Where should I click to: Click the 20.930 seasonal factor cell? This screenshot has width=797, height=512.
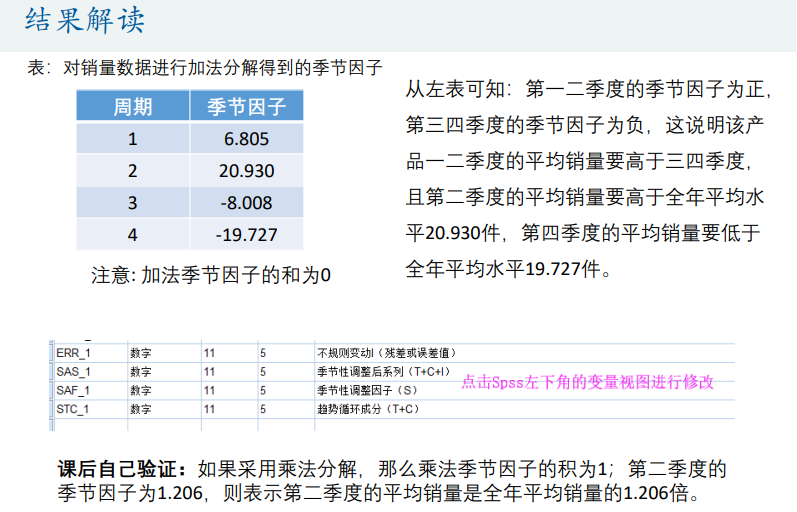tap(246, 171)
